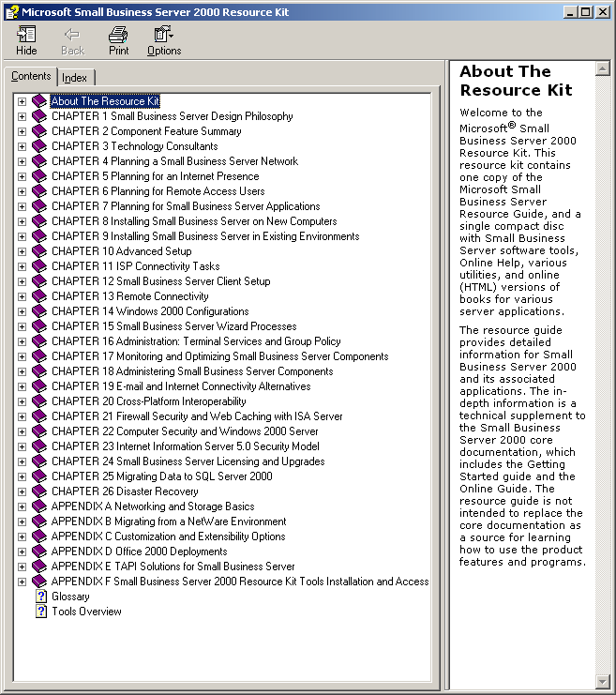Expand CHAPTER 3 Technology Consultants node
The width and height of the screenshot is (616, 695).
click(x=22, y=146)
